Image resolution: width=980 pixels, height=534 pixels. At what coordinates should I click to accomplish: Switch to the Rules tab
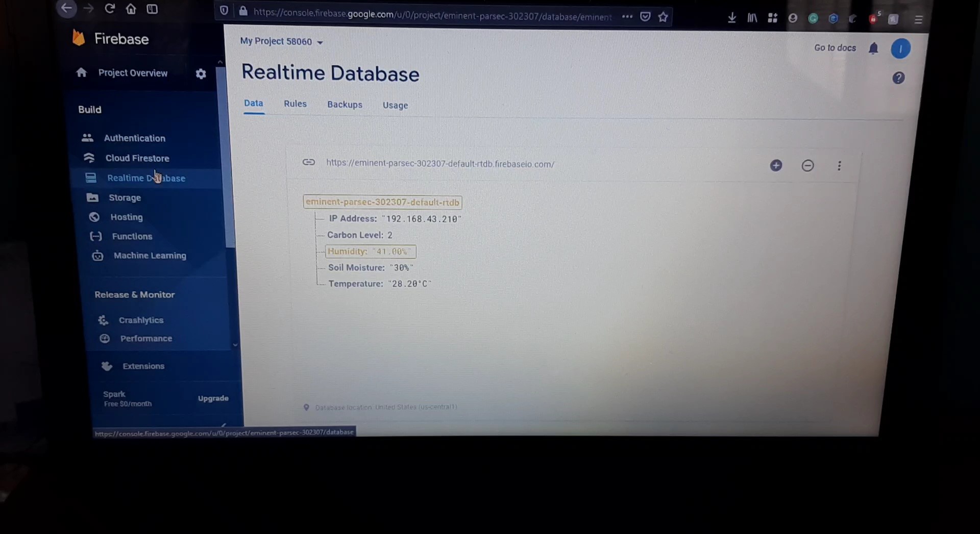click(295, 104)
